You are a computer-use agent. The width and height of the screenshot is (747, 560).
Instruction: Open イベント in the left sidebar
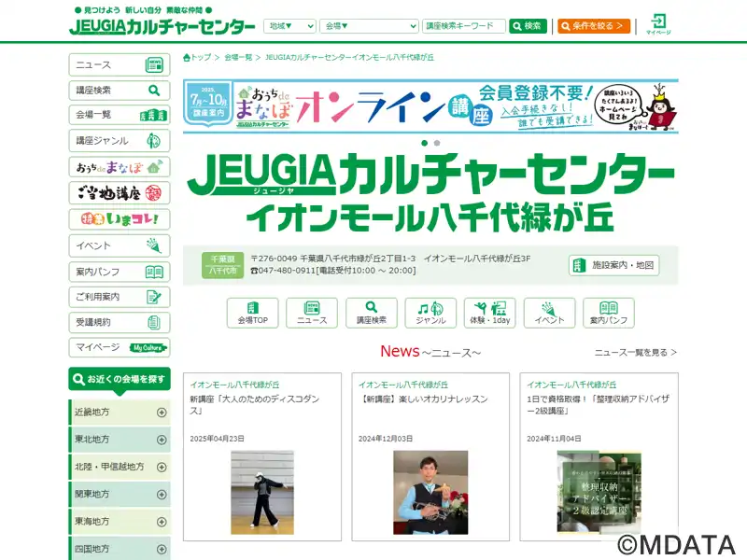pos(120,245)
